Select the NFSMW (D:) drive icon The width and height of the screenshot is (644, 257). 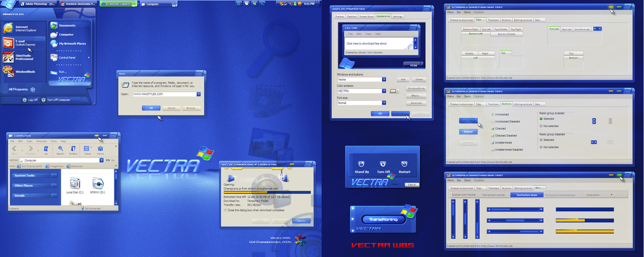98,183
